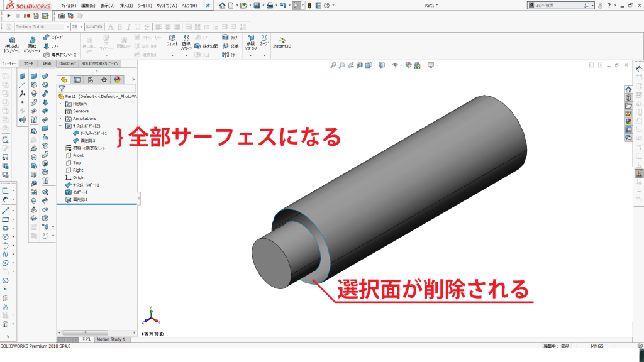This screenshot has height=362, width=644.
Task: Open the font size 24 dropdown
Action: (81, 26)
